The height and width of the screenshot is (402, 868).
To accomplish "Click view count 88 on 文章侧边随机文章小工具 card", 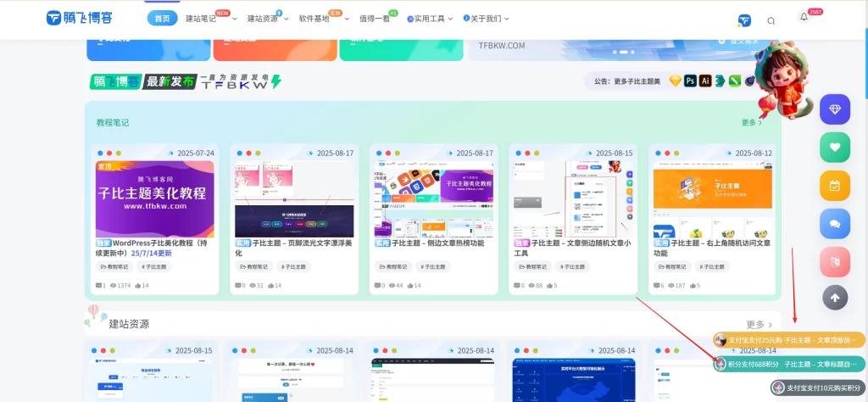I will (536, 286).
